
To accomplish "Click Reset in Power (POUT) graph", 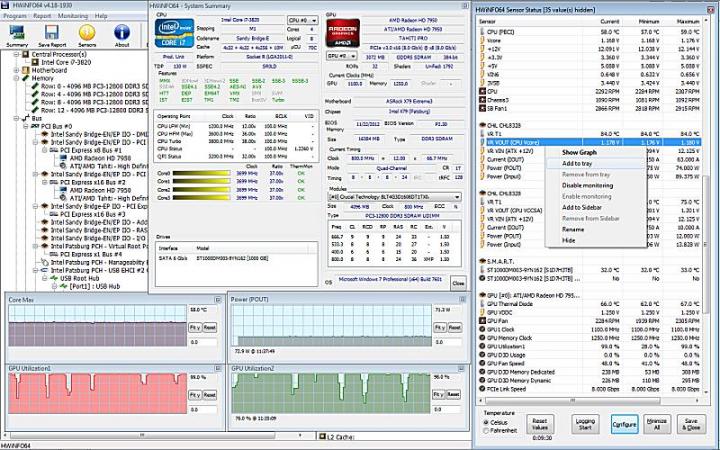I will pos(454,327).
